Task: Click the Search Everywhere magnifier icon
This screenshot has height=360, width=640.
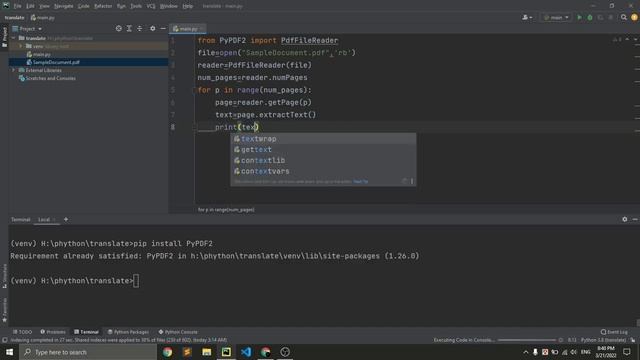Action: point(624,18)
